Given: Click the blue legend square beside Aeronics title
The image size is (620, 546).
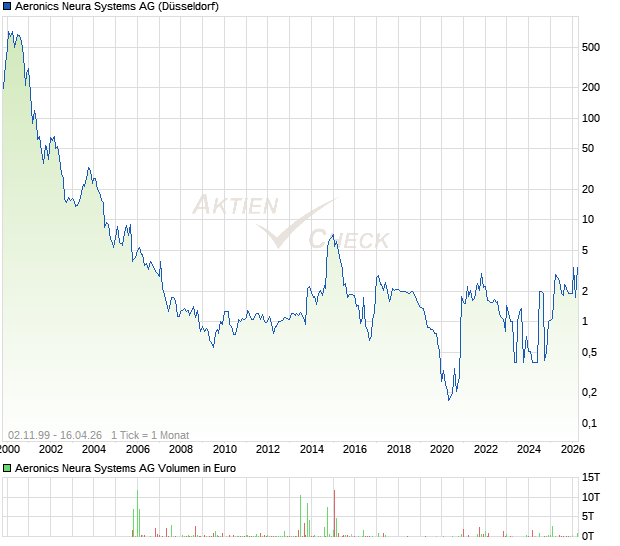Looking at the screenshot, I should click(x=7, y=7).
